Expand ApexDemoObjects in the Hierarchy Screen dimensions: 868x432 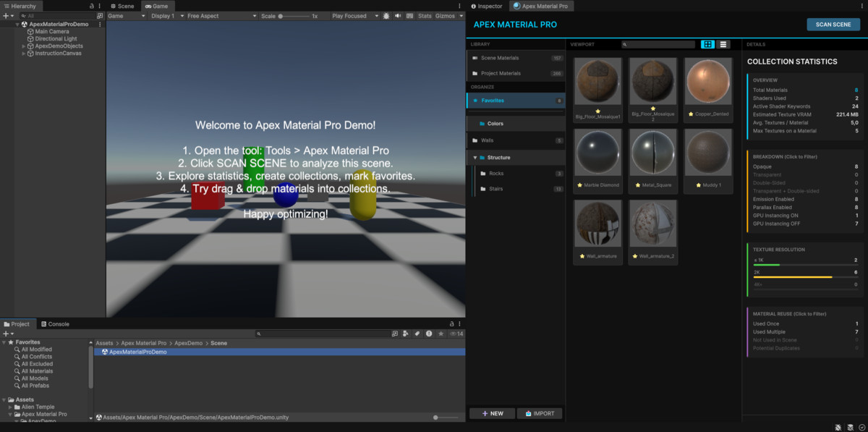point(24,46)
